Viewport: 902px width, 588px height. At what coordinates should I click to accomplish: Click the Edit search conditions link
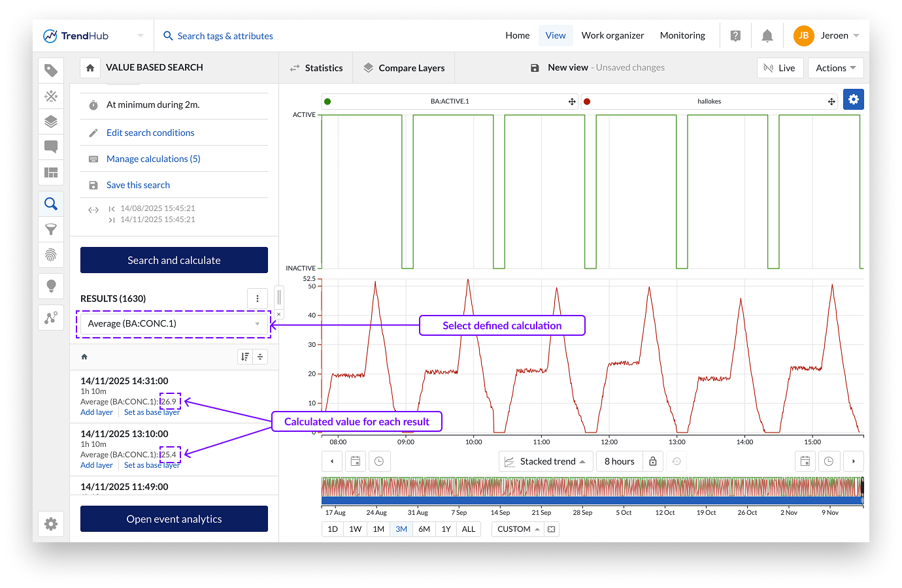(x=150, y=133)
